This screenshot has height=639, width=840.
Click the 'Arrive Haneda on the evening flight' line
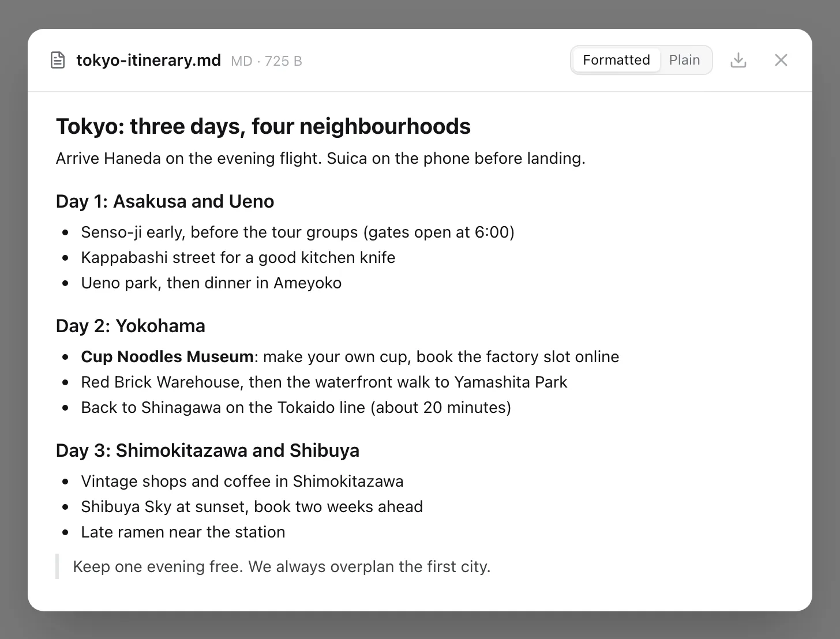[321, 159]
